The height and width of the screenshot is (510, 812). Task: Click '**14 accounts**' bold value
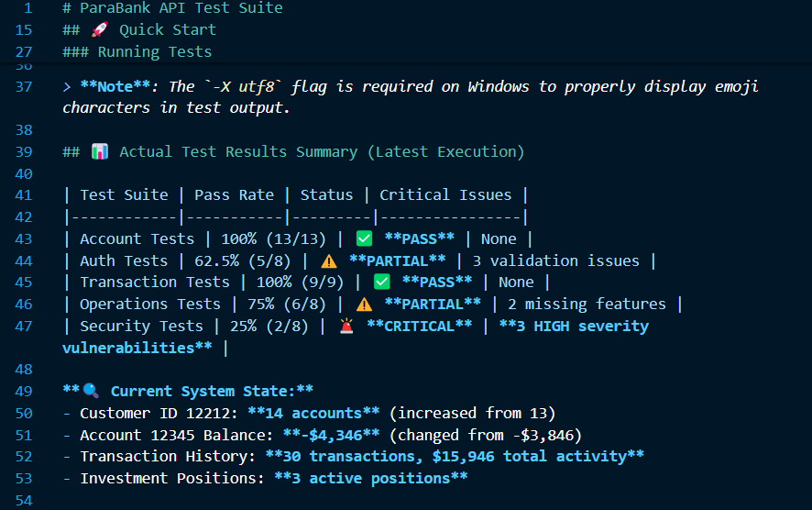(313, 413)
